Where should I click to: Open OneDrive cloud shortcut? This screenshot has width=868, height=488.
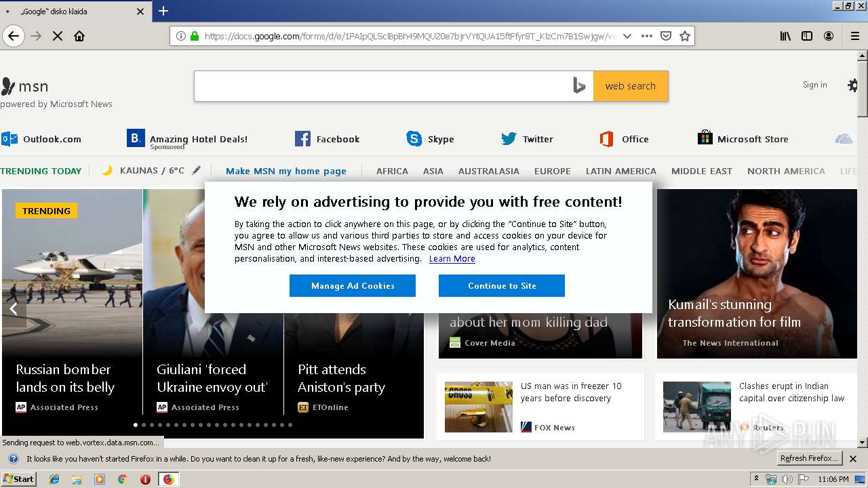(844, 139)
